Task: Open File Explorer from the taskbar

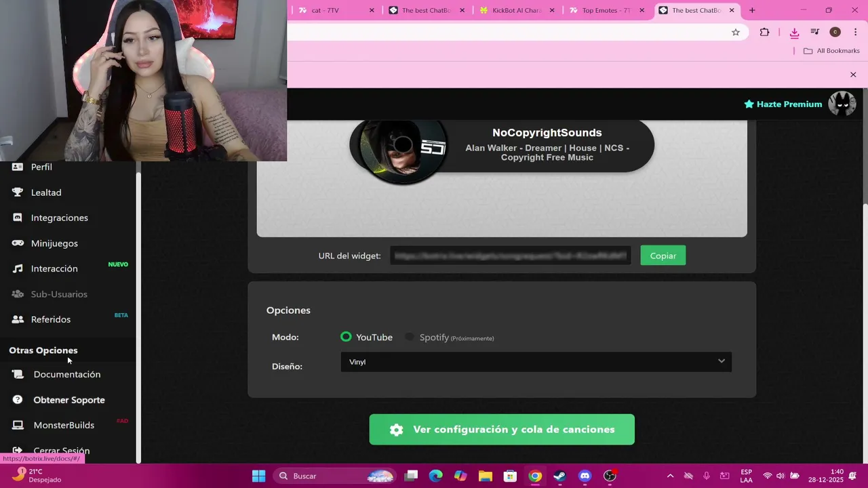Action: click(486, 476)
